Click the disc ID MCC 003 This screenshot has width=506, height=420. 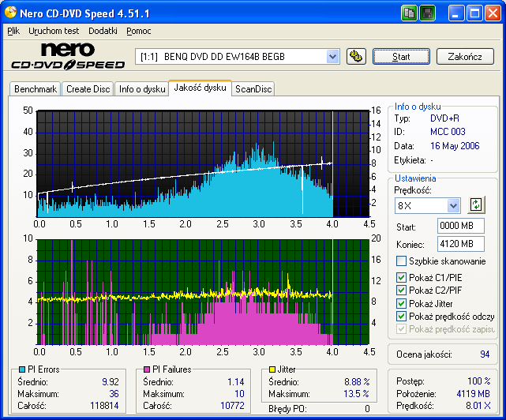(x=448, y=132)
